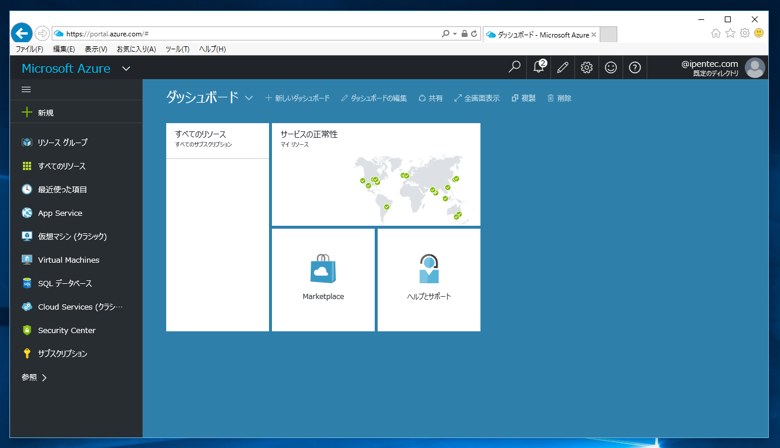The image size is (780, 448).
Task: Click 新しいダッシュボード button
Action: point(297,98)
